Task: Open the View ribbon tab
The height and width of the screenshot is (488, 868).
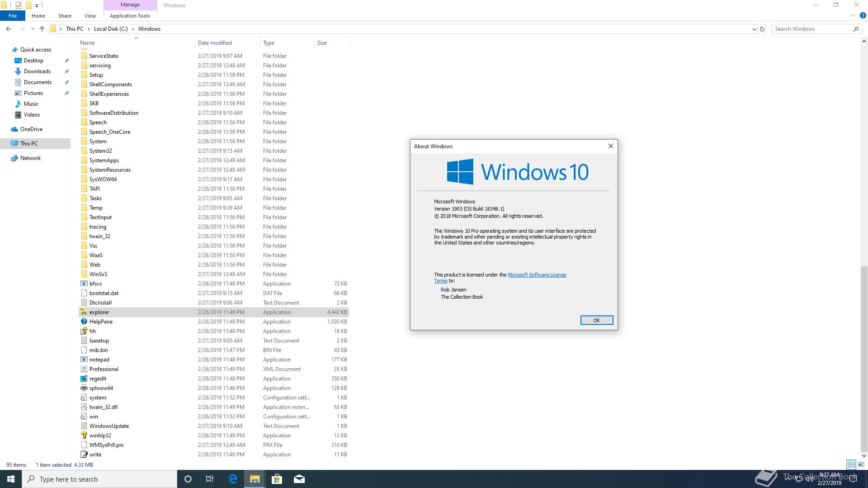Action: pos(90,16)
